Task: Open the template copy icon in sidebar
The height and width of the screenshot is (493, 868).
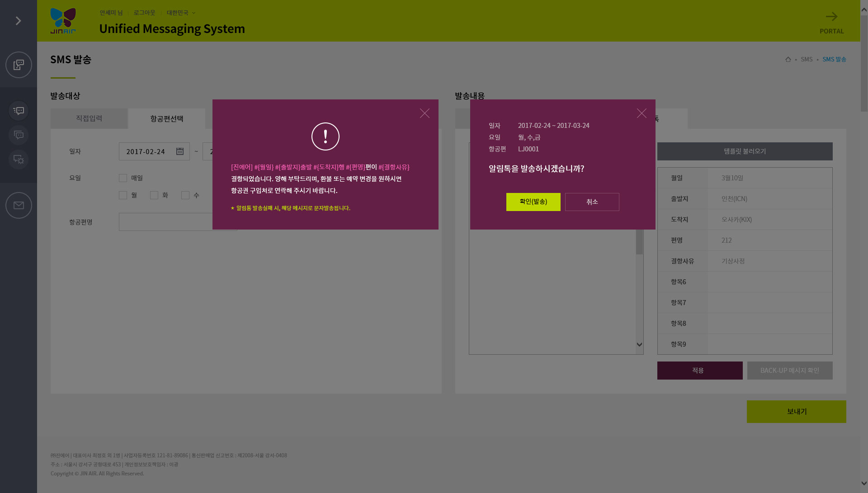Action: coord(19,65)
